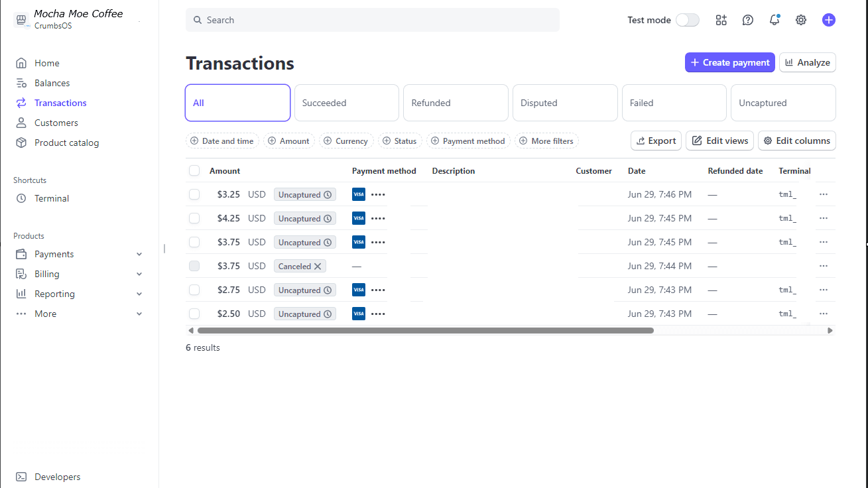Open the settings gear icon

point(801,20)
